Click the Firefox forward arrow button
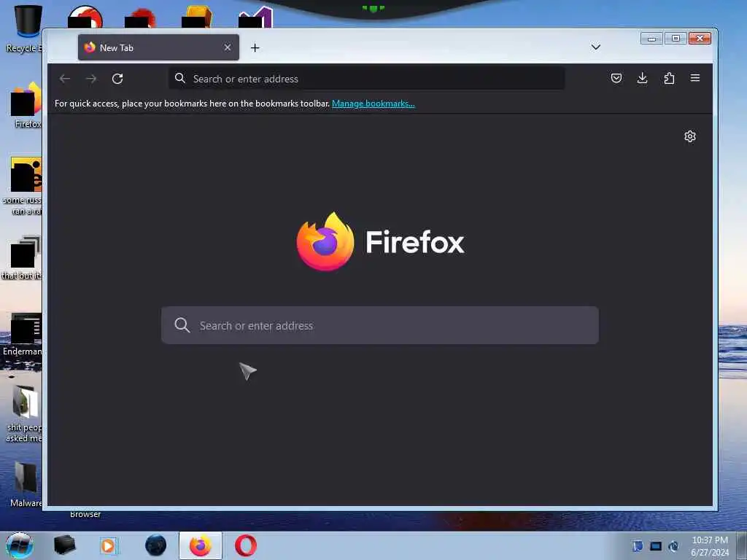The height and width of the screenshot is (560, 747). (91, 79)
